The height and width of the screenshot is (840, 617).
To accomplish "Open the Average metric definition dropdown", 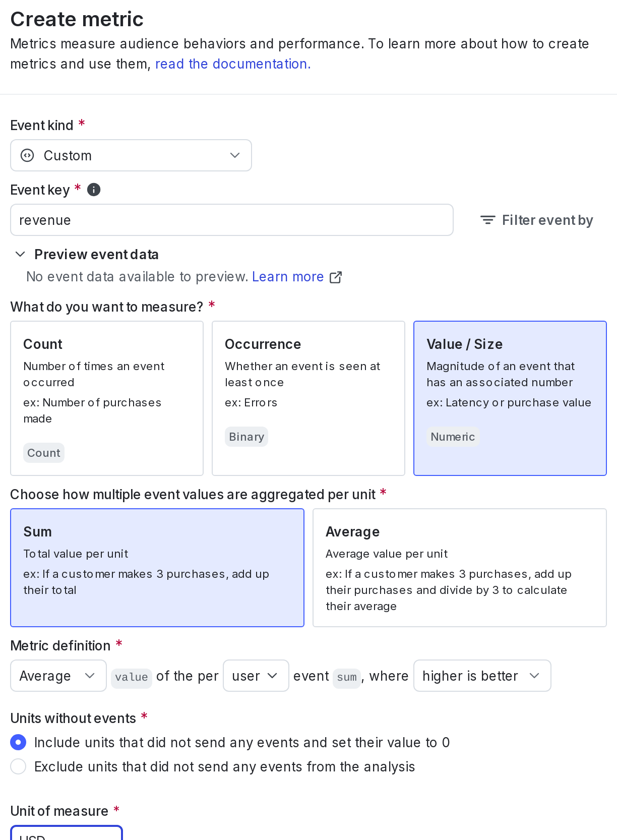I will [x=58, y=676].
